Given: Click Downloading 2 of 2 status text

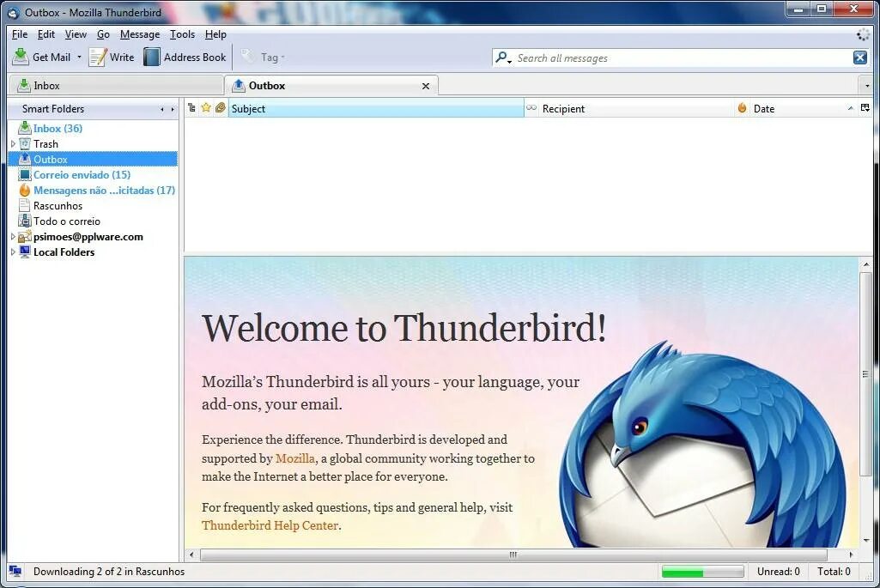Looking at the screenshot, I should [x=109, y=572].
